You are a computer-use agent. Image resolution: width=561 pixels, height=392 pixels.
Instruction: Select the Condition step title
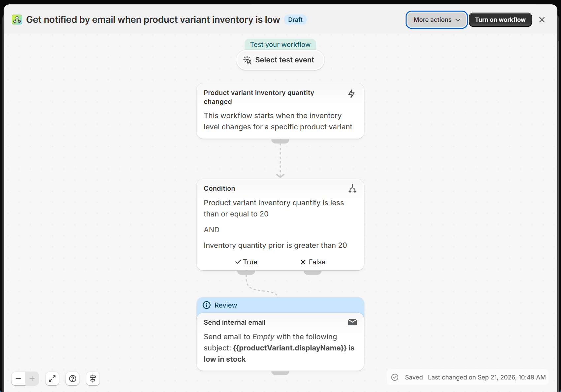pos(219,188)
